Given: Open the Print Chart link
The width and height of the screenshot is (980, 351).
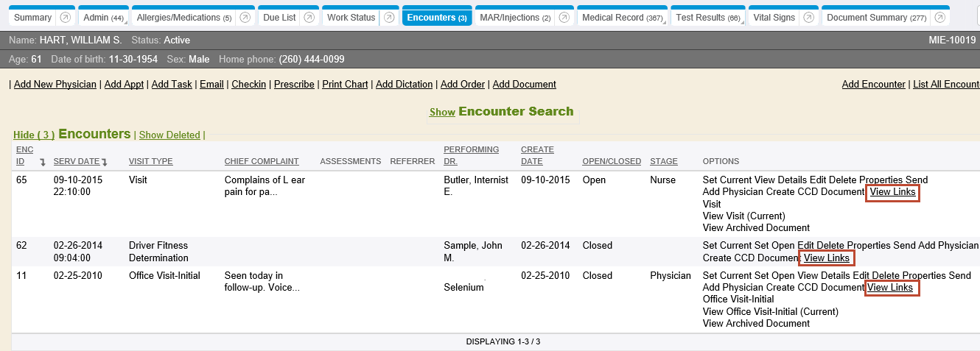Looking at the screenshot, I should pos(345,85).
